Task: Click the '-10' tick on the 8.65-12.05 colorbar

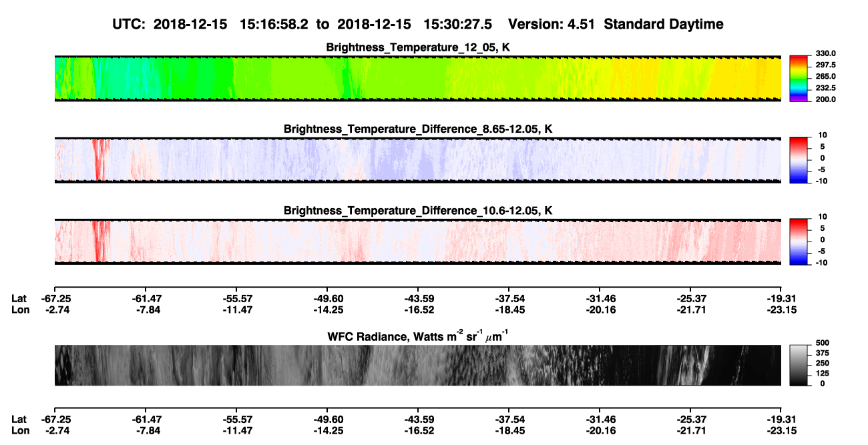Action: coord(822,181)
